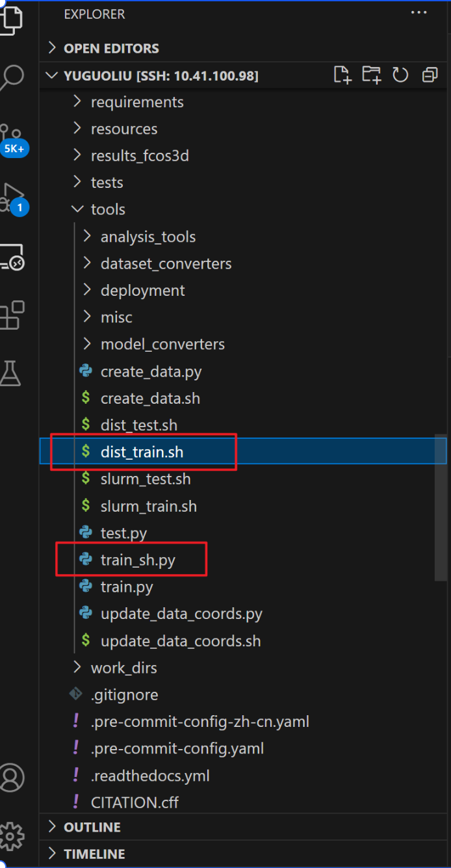
Task: Open the Manage gear menu
Action: 12,835
